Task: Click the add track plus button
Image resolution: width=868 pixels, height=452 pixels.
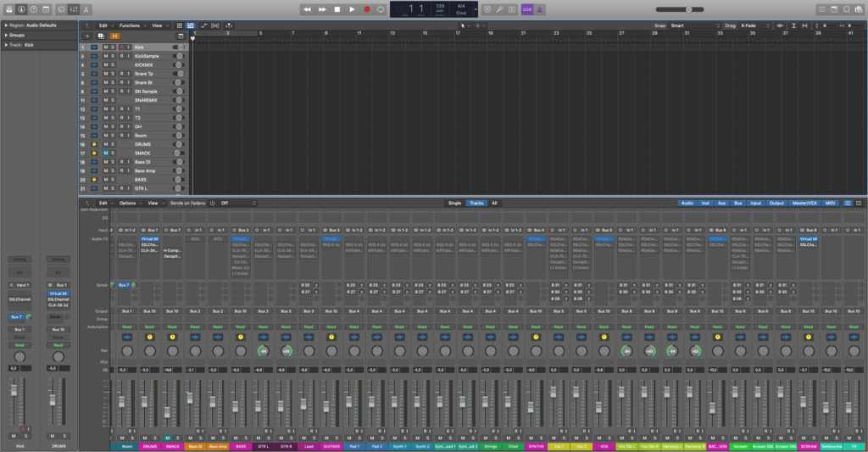Action: 87,36
